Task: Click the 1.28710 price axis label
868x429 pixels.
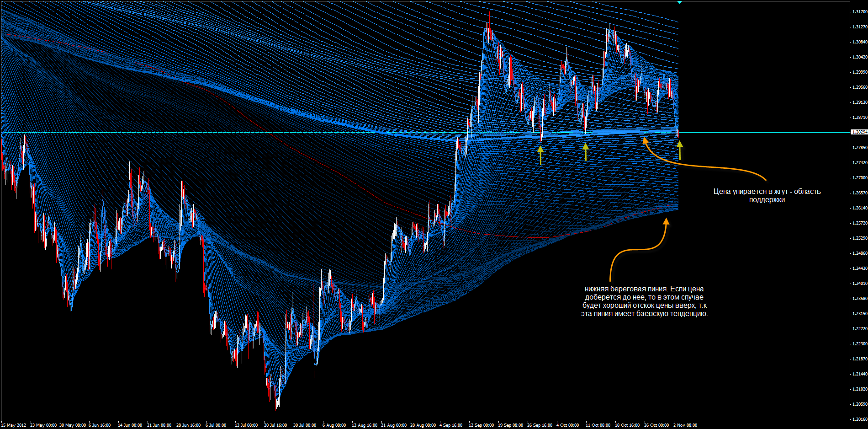Action: click(x=860, y=118)
